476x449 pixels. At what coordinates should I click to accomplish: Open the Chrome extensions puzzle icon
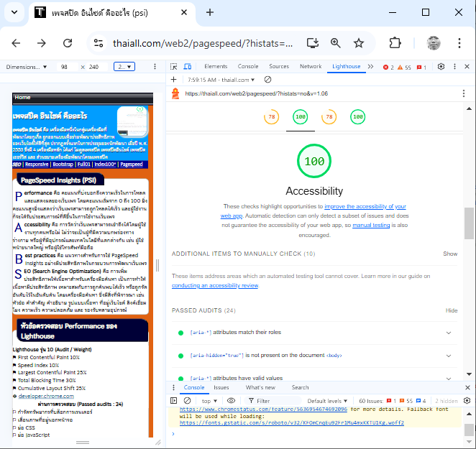click(x=395, y=43)
